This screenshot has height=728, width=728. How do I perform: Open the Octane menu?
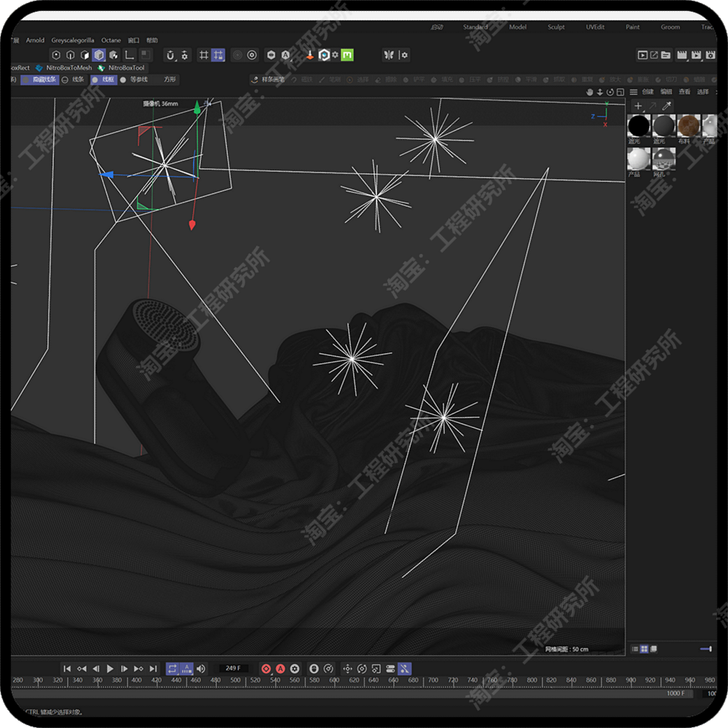click(111, 40)
